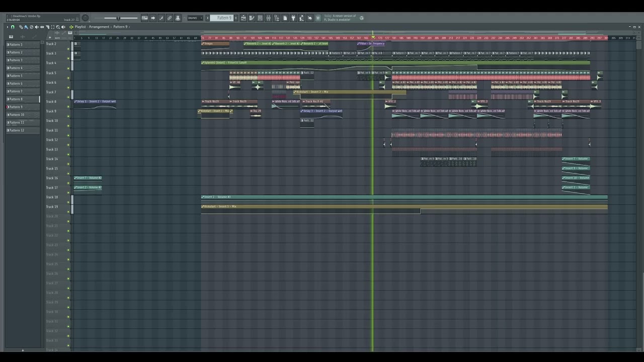This screenshot has width=644, height=362.
Task: Select the Slice tool
Action: [47, 27]
